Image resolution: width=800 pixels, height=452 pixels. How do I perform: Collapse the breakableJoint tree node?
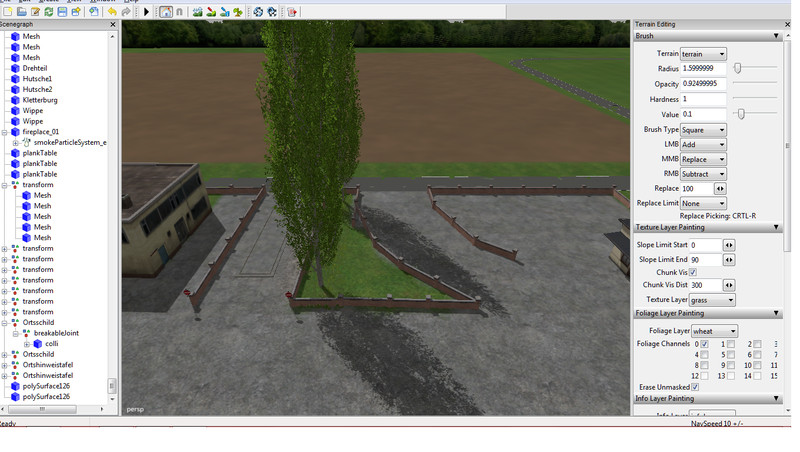[x=16, y=334]
